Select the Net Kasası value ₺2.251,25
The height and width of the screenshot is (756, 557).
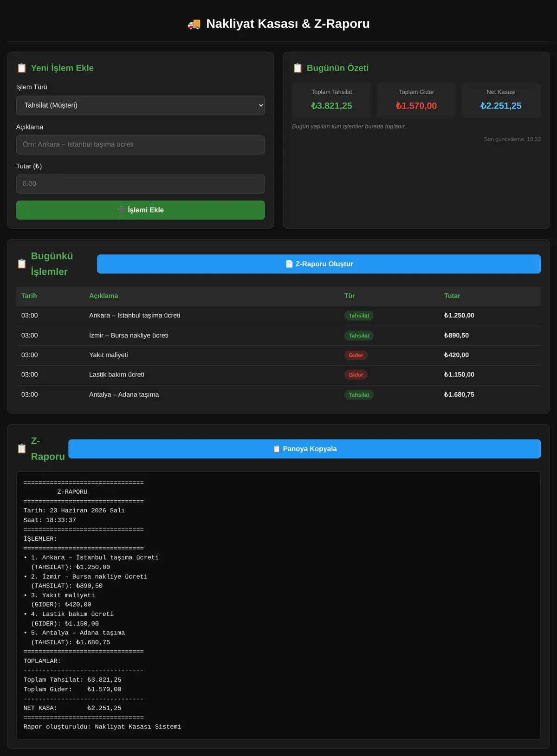pyautogui.click(x=501, y=106)
